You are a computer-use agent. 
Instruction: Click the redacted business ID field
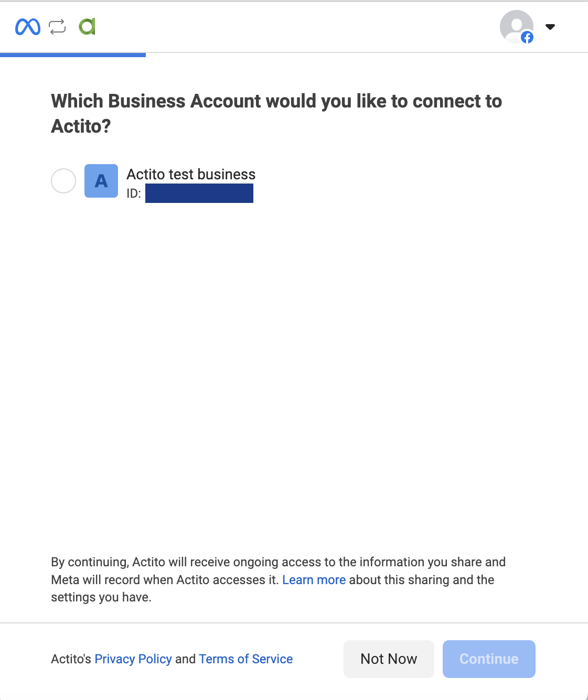click(199, 193)
